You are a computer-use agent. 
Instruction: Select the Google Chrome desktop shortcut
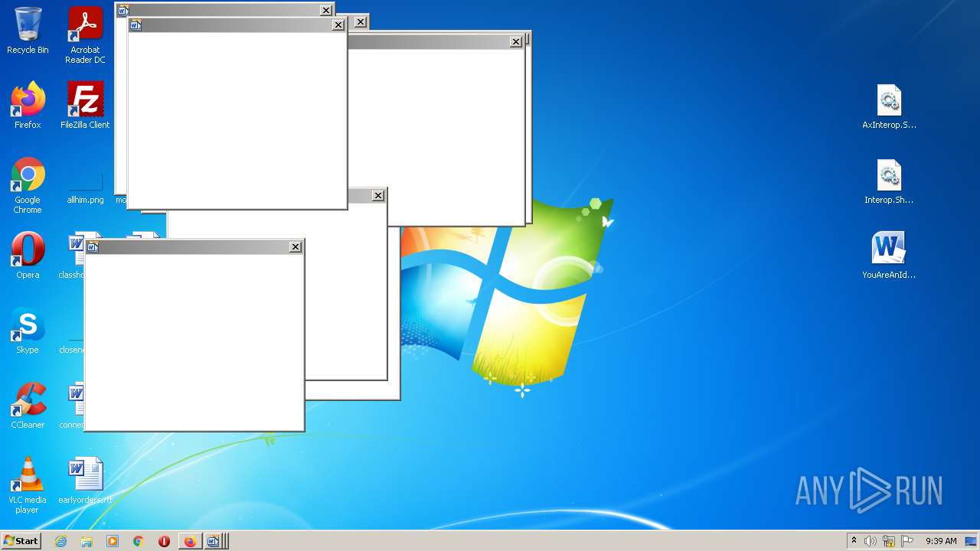(x=28, y=185)
